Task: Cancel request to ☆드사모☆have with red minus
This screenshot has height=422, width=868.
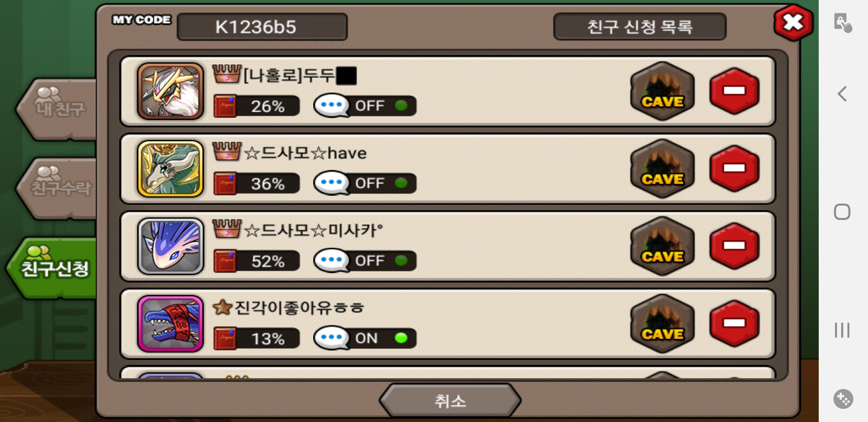Action: point(734,168)
